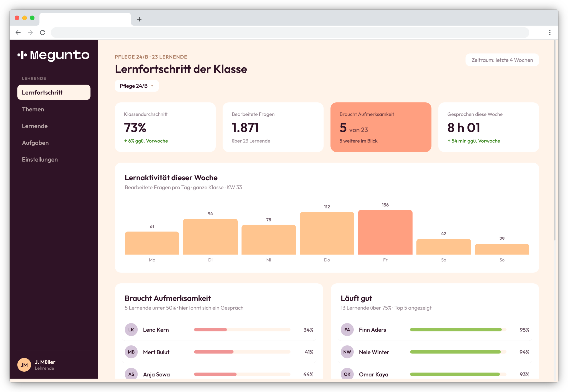Go to Themen in the sidebar
Screen dimensions: 568x392
click(x=54, y=109)
